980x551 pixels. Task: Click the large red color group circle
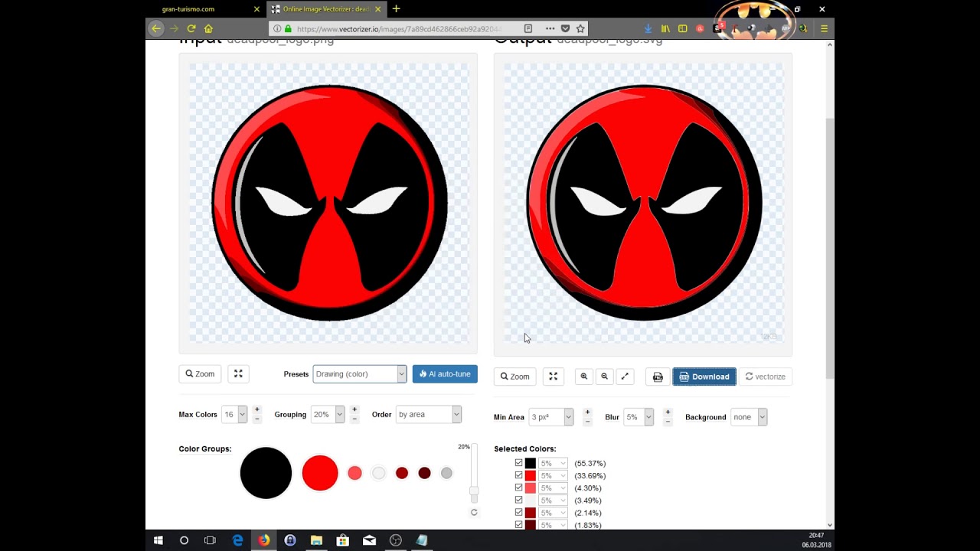pyautogui.click(x=320, y=473)
